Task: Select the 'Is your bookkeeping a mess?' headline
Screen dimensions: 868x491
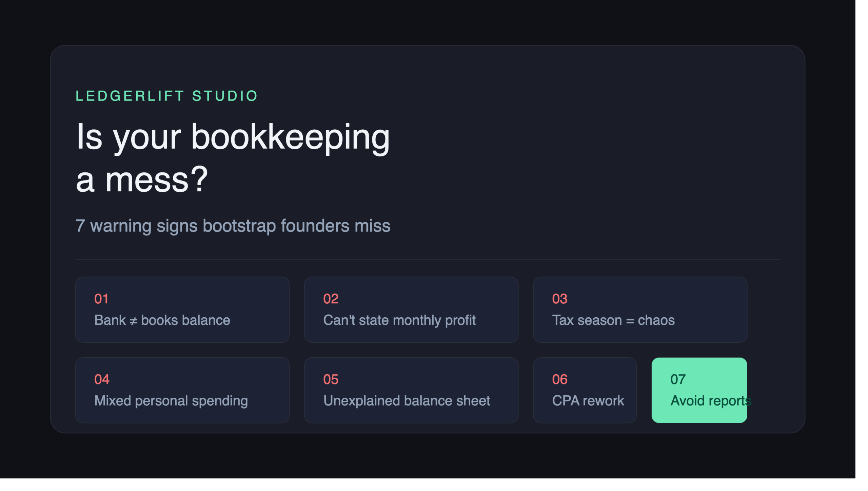Action: coord(233,157)
